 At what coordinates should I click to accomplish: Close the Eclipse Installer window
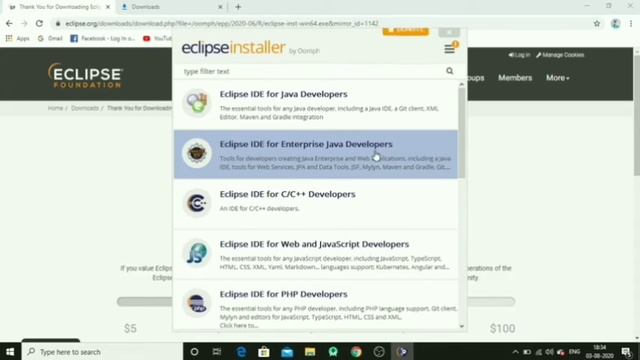(x=449, y=32)
